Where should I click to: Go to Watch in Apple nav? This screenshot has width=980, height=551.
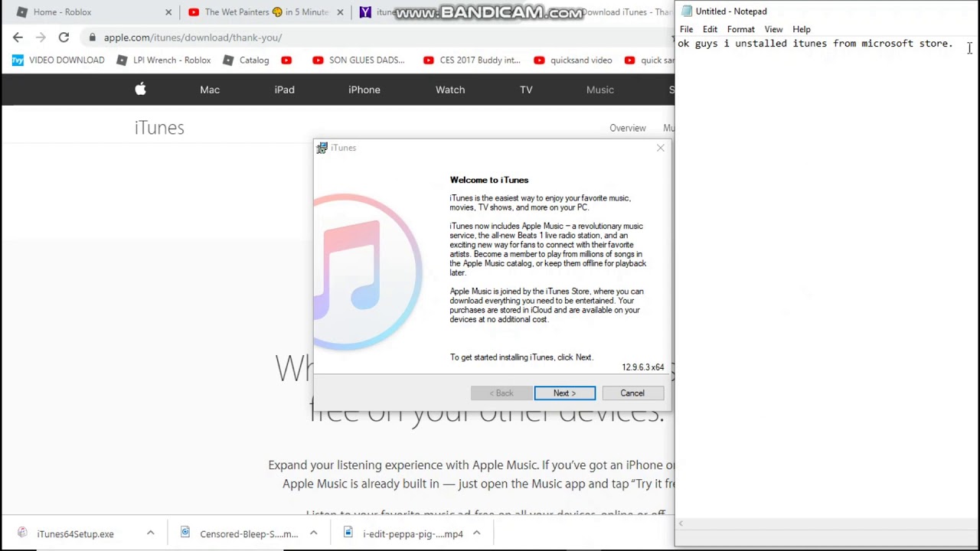(450, 90)
